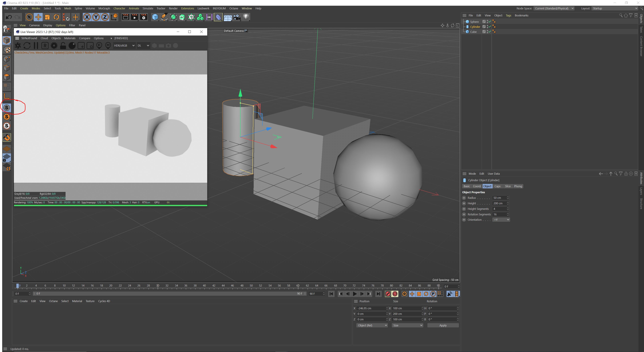Click the Apply button

[x=443, y=325]
